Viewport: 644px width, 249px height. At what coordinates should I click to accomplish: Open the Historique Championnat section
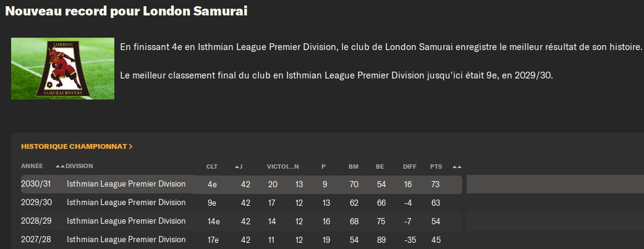[x=74, y=147]
